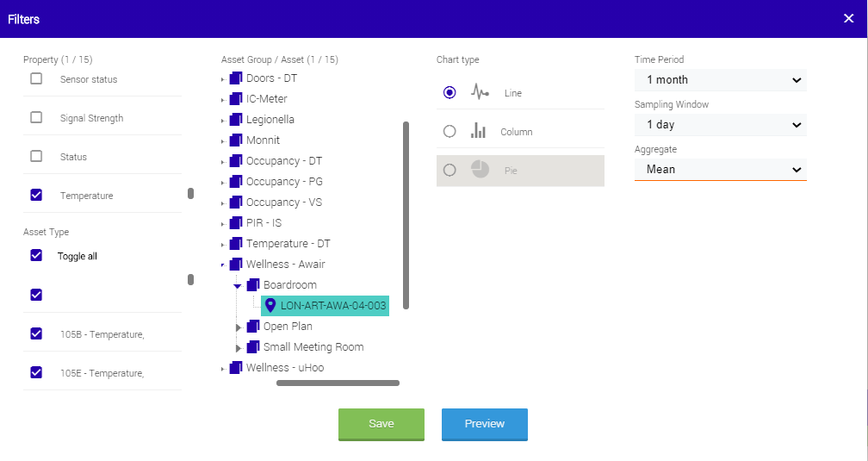Click the Doors - DT group folder icon
Viewport: 868px width, 461px height.
tap(236, 78)
